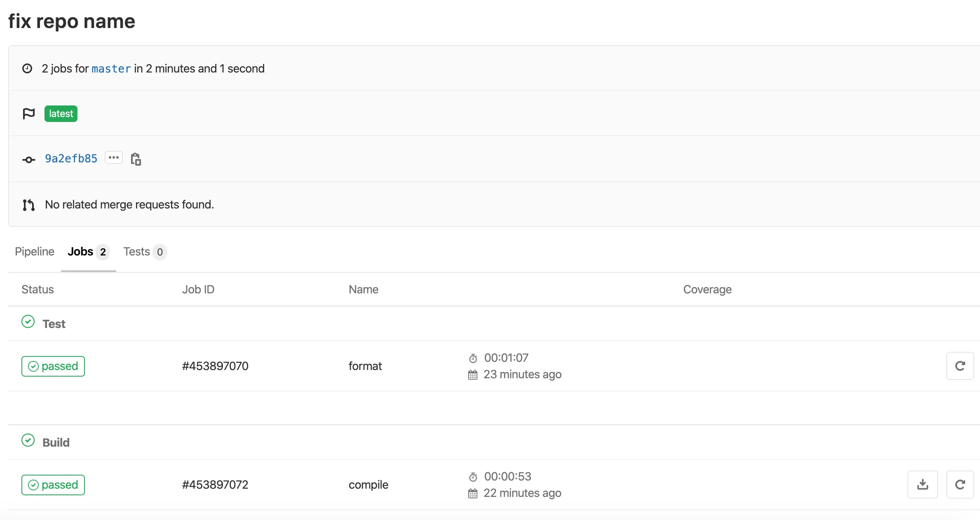Viewport: 980px width, 520px height.
Task: Click passed badge for compile job
Action: (x=53, y=485)
